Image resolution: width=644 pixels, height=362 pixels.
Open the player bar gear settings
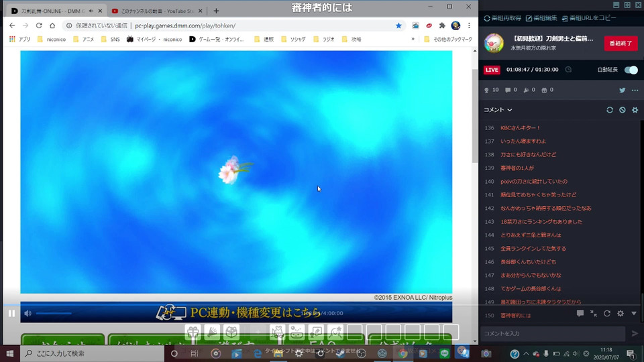[621, 314]
